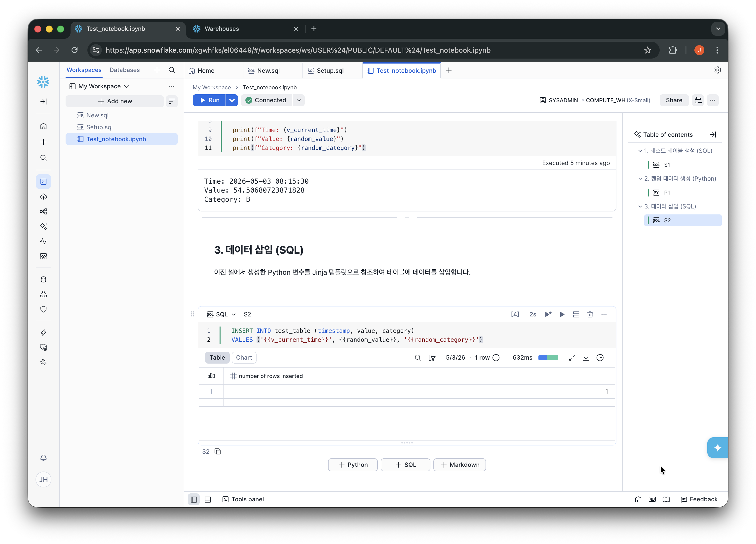
Task: Collapse section 3 데이터 삽입 in contents
Action: tap(640, 206)
